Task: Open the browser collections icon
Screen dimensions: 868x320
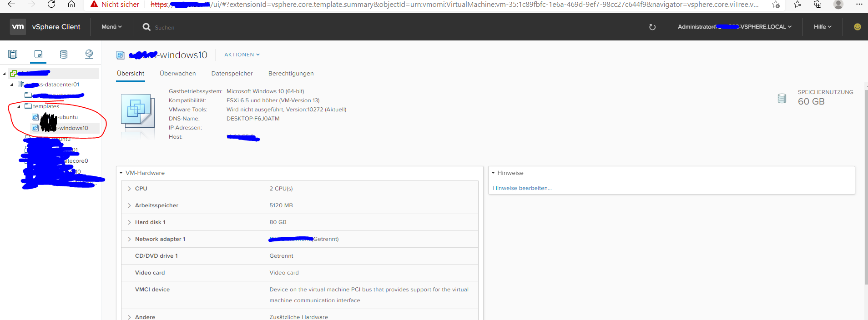Action: 818,4
